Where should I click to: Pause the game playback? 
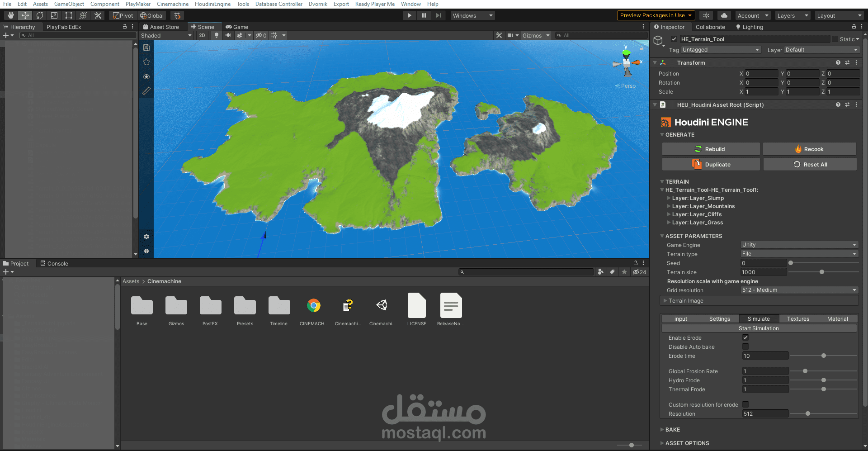click(424, 15)
